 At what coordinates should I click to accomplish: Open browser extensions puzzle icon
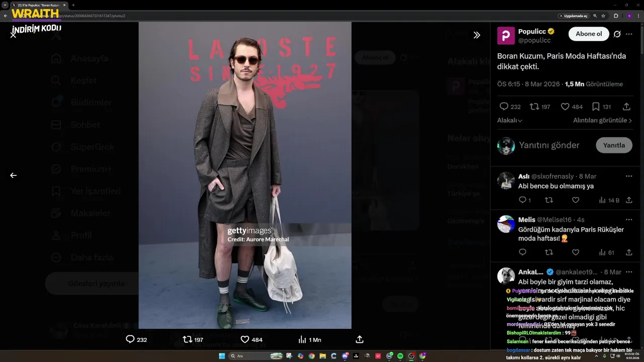[616, 16]
